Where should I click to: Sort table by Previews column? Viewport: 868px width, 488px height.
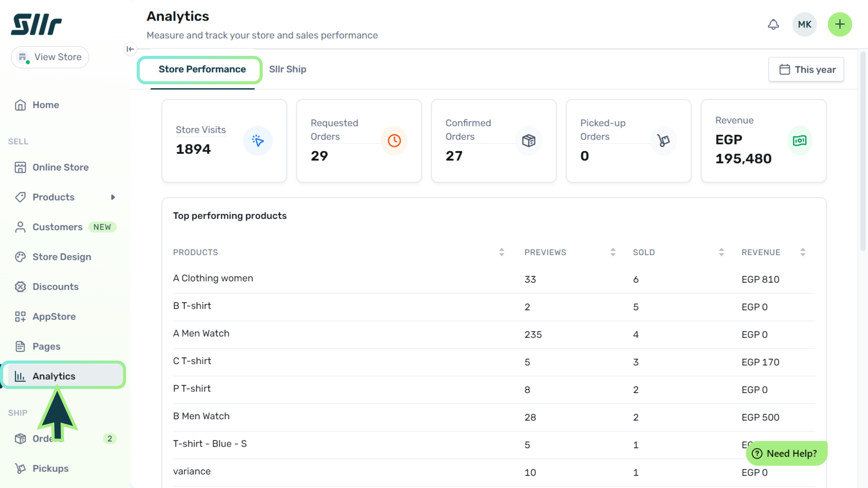pos(613,252)
